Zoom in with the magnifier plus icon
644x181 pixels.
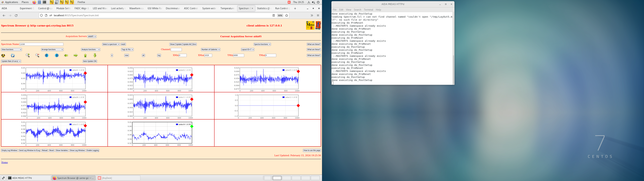pos(28,55)
